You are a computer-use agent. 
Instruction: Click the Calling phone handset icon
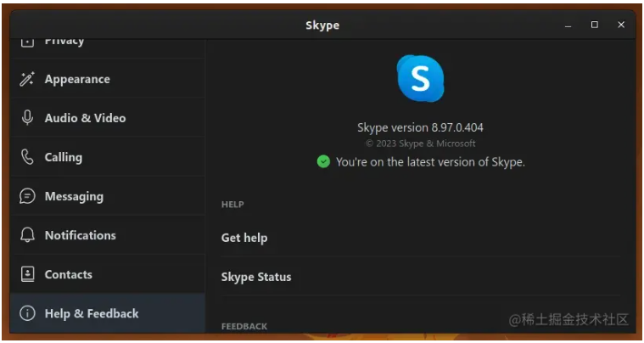point(27,157)
